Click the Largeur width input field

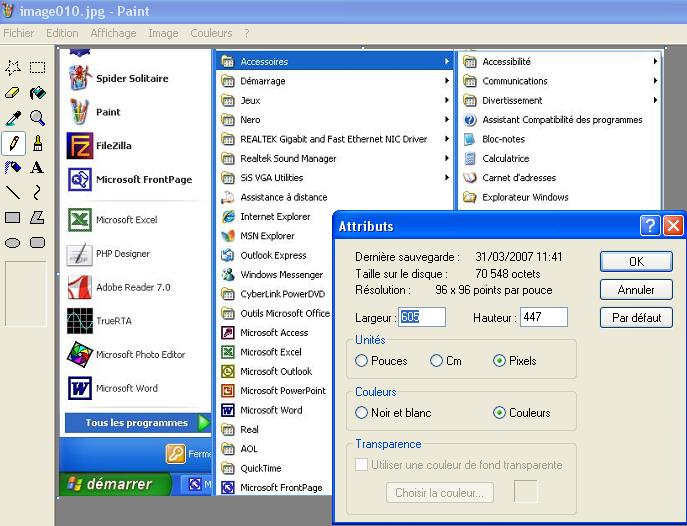[x=422, y=317]
